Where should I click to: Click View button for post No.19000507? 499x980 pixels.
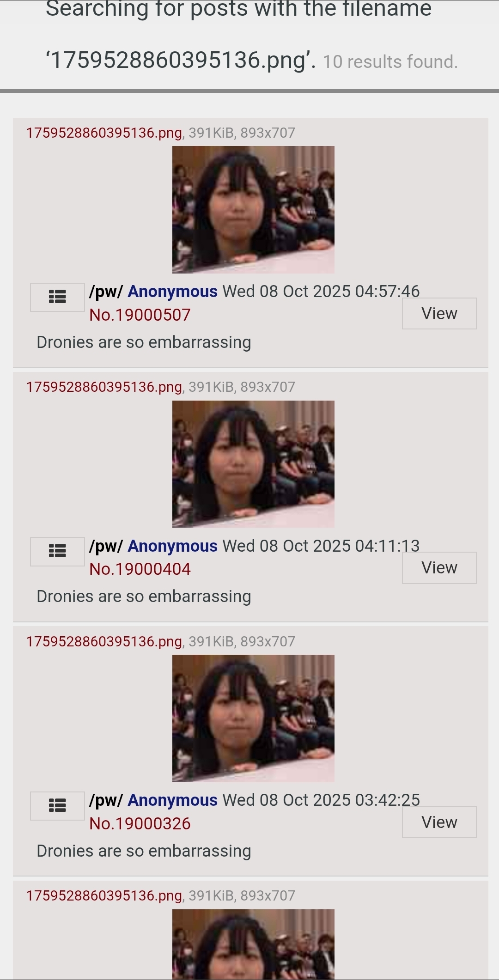[x=439, y=313]
